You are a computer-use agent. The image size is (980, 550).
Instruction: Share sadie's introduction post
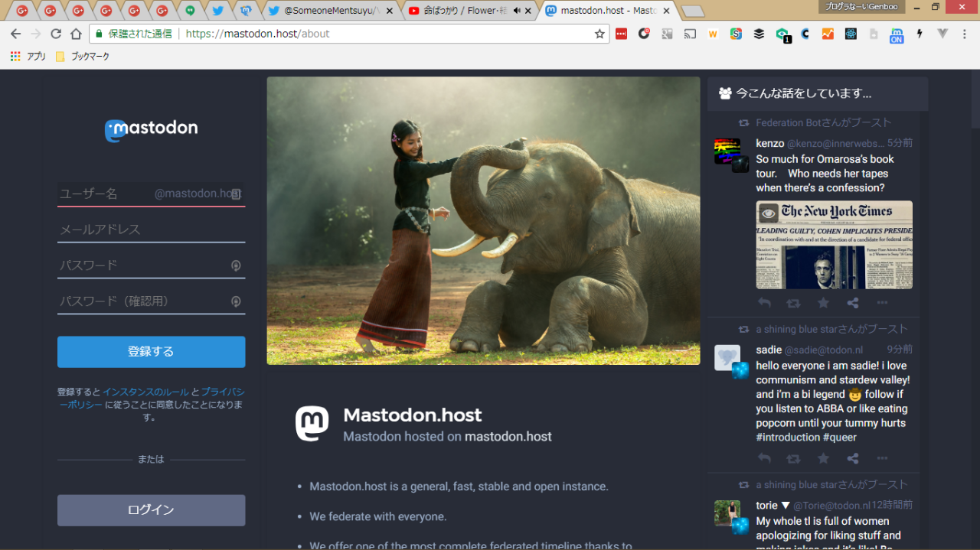(x=853, y=458)
